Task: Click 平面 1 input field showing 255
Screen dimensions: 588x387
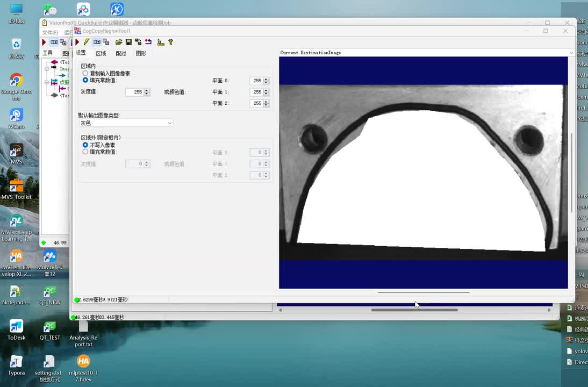Action: (256, 92)
